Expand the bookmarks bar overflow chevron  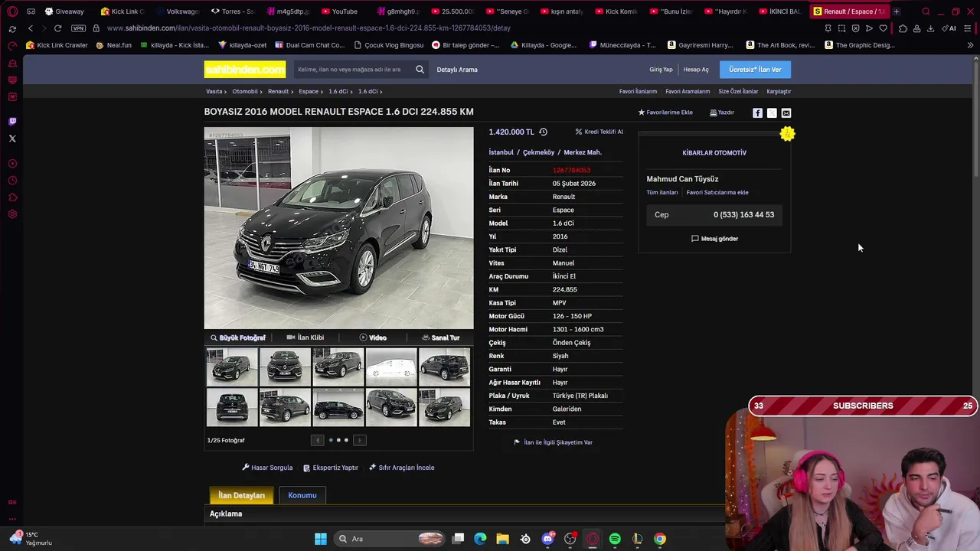point(970,45)
